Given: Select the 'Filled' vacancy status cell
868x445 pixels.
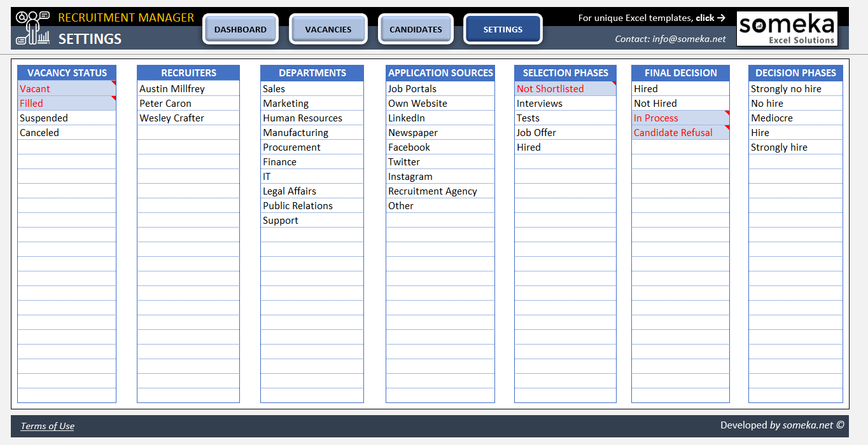Looking at the screenshot, I should tap(67, 104).
